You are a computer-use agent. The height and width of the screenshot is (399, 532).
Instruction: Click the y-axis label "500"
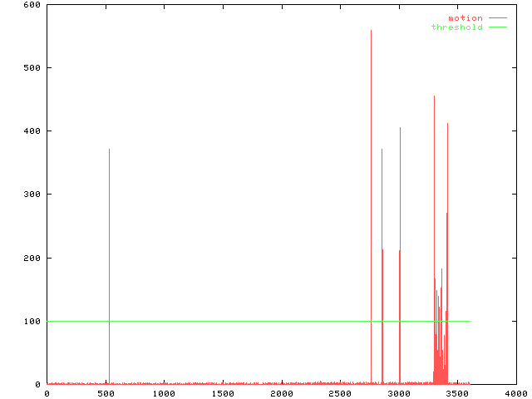point(32,68)
